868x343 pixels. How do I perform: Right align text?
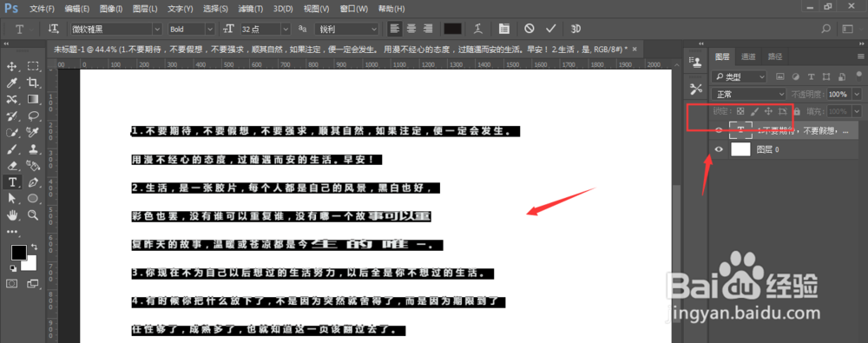(427, 29)
